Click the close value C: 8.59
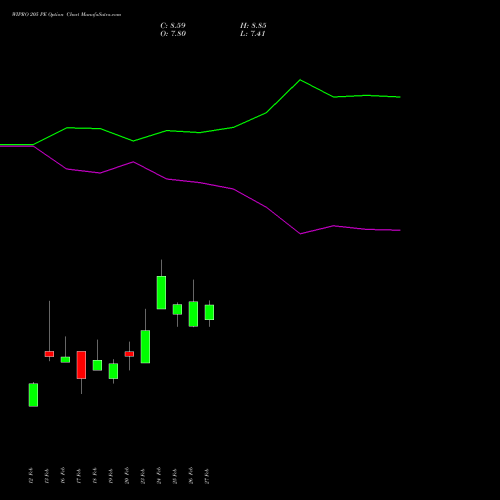The image size is (500, 500). point(173,26)
